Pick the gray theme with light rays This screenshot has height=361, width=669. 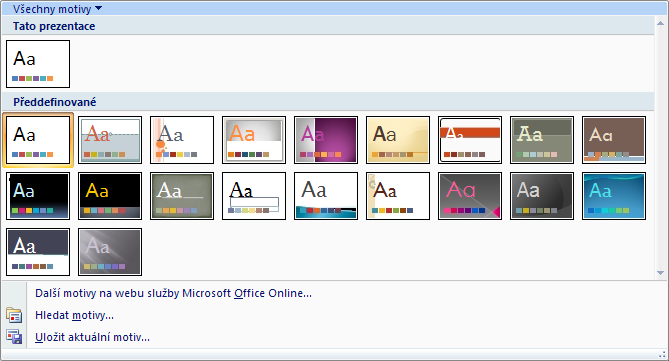[x=110, y=252]
